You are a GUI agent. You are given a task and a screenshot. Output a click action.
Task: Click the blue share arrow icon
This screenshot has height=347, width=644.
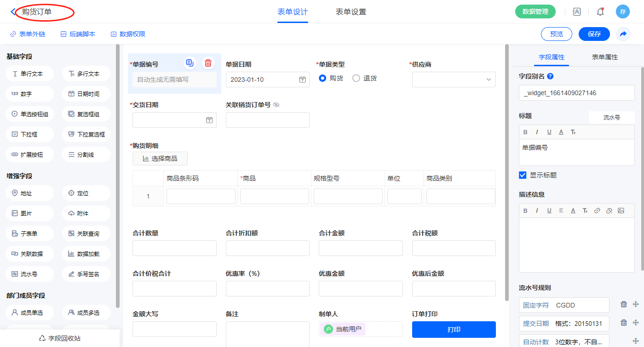[x=623, y=34]
